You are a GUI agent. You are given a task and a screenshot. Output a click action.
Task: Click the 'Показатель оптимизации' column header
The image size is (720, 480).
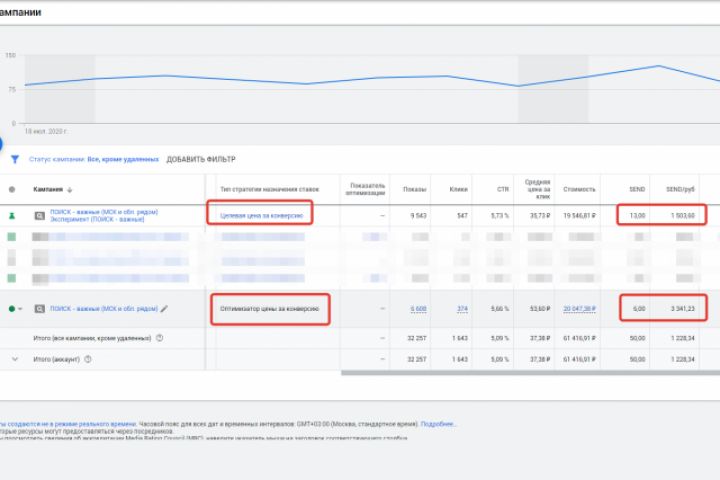pyautogui.click(x=366, y=189)
